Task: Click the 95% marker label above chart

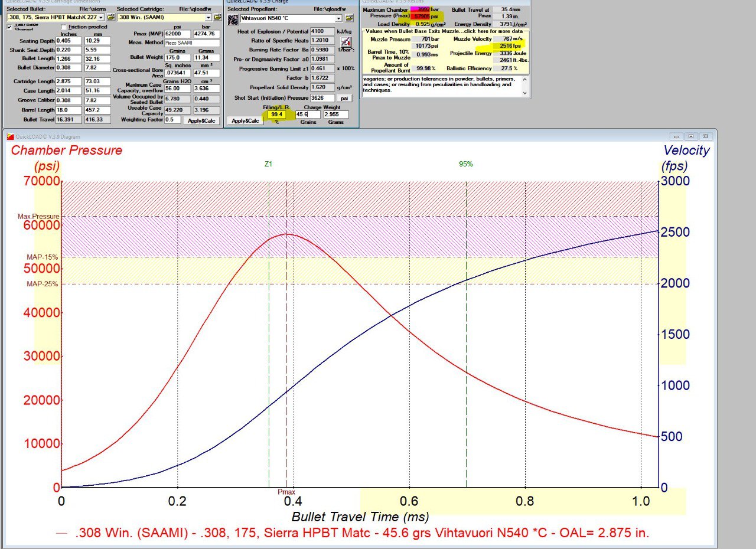Action: tap(466, 164)
